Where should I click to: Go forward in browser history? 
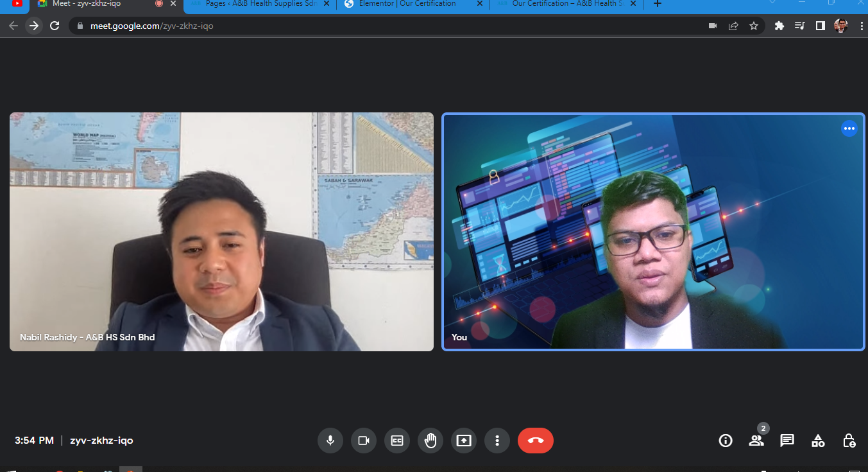pyautogui.click(x=34, y=26)
